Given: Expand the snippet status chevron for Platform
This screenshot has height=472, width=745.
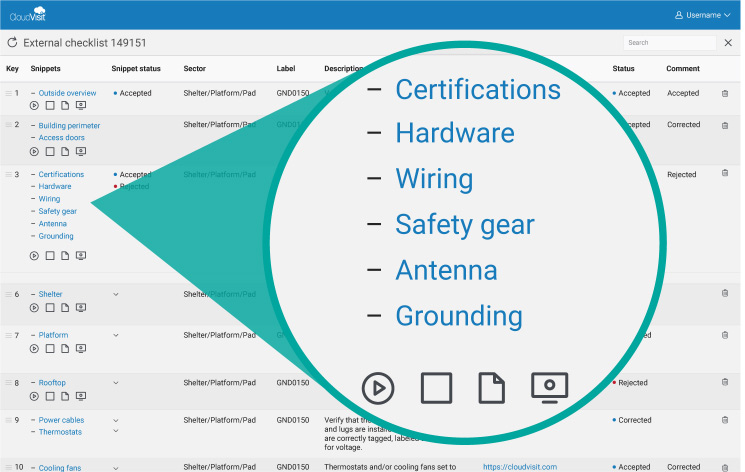Looking at the screenshot, I should tap(116, 335).
